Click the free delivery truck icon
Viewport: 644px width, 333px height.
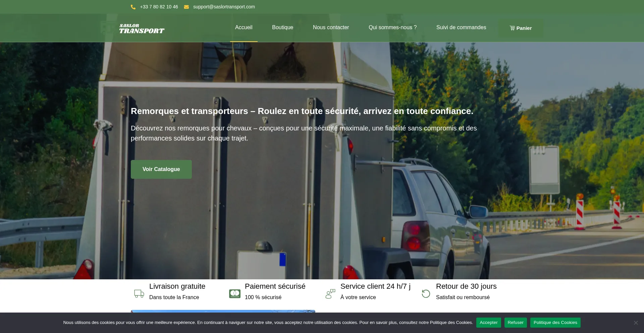click(139, 293)
